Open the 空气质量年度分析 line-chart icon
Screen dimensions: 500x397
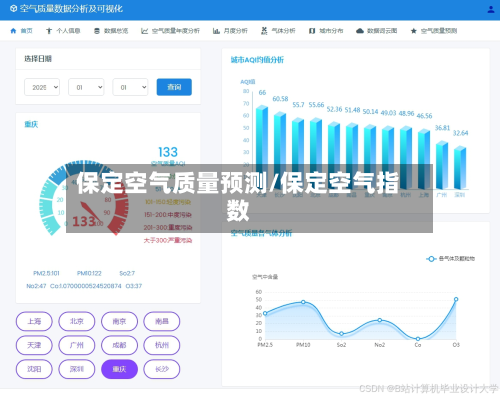[144, 31]
